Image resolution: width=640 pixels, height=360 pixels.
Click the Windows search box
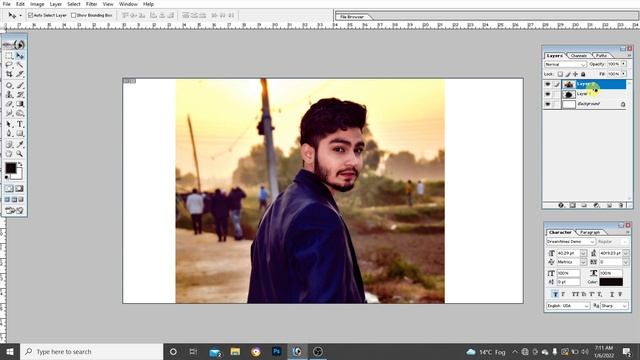92,351
